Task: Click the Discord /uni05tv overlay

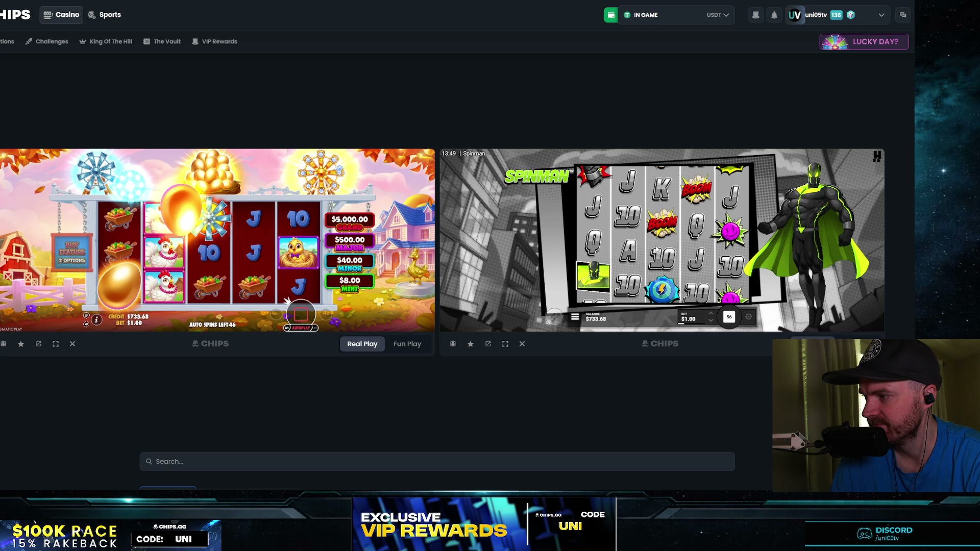Action: (x=885, y=534)
